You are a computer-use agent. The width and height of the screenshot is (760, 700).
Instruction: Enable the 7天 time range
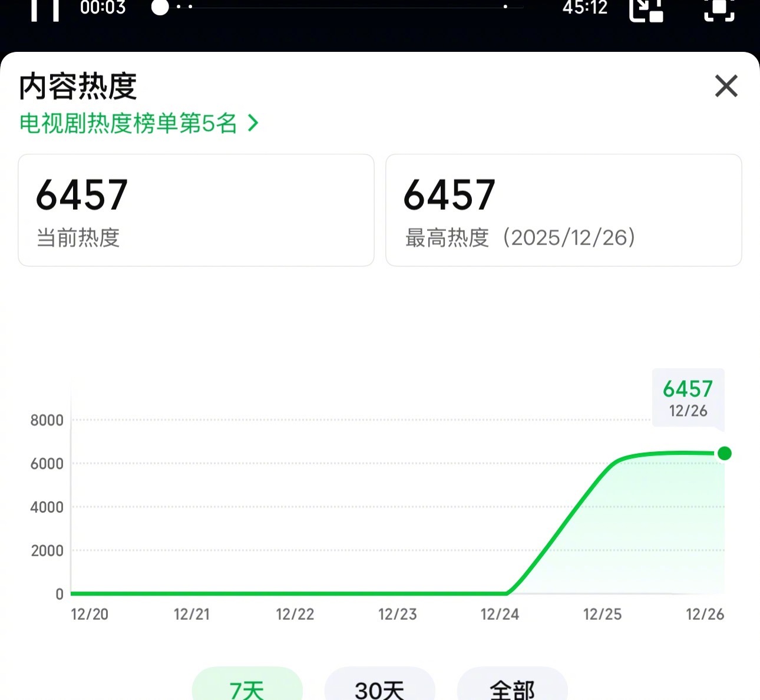pos(247,688)
